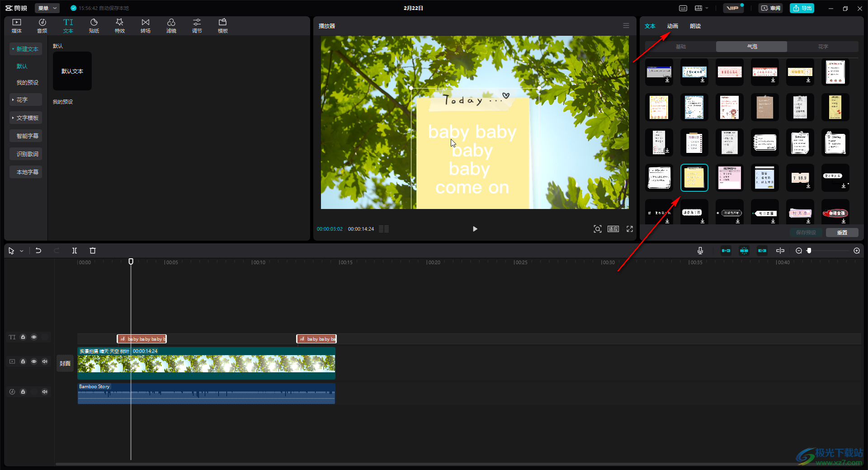Toggle auto snapping in timeline toolbar
868x470 pixels.
[744, 251]
